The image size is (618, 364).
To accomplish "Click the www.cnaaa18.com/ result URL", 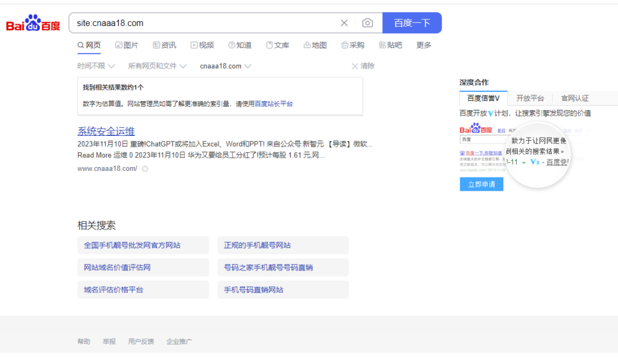I will click(x=107, y=169).
